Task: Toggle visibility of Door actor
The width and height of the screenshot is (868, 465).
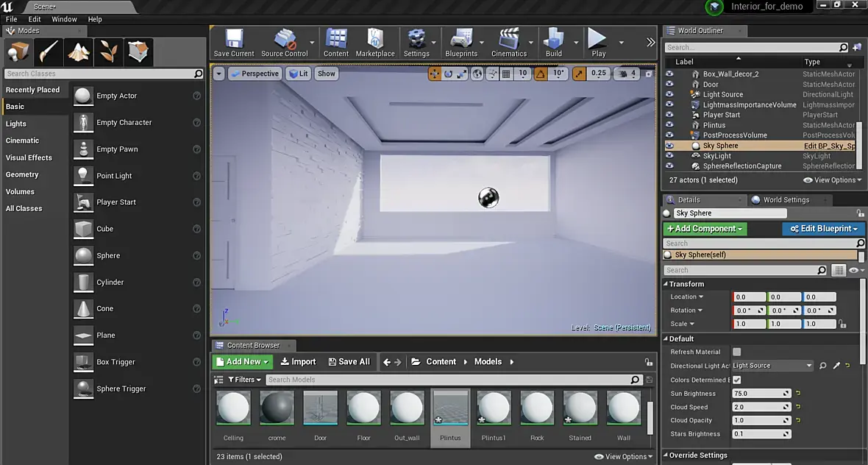Action: pos(669,84)
